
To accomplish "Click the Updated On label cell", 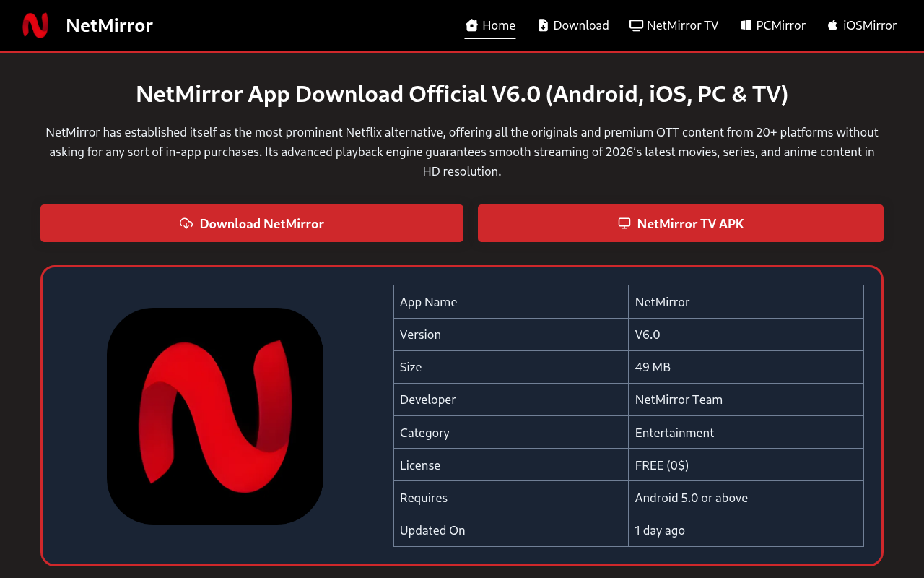I will 511,530.
